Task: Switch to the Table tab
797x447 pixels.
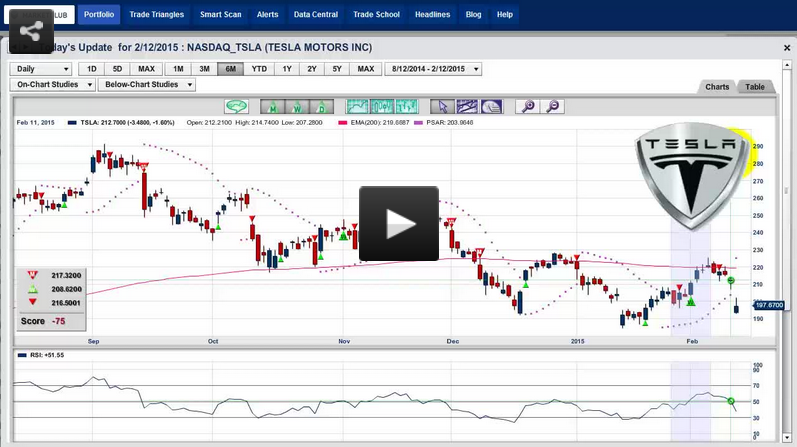Action: (755, 87)
